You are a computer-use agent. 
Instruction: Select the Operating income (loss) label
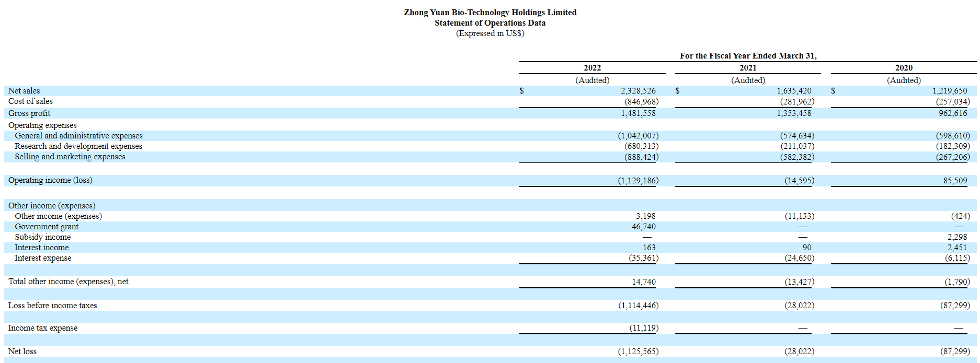[x=50, y=180]
